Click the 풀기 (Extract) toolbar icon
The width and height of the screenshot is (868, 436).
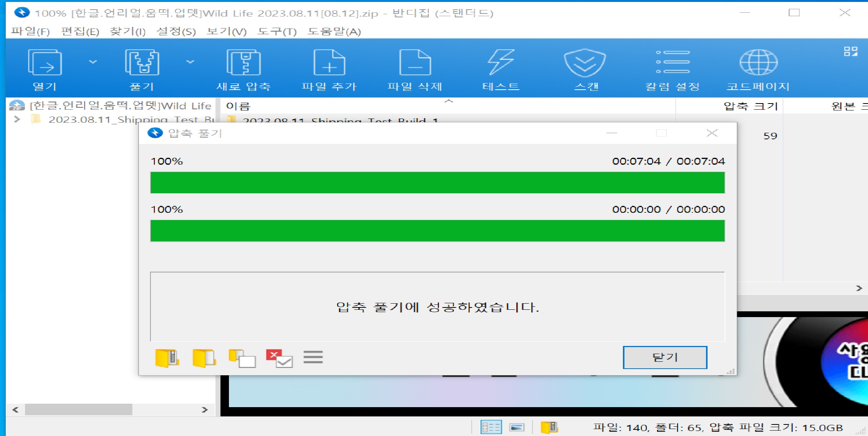(142, 63)
